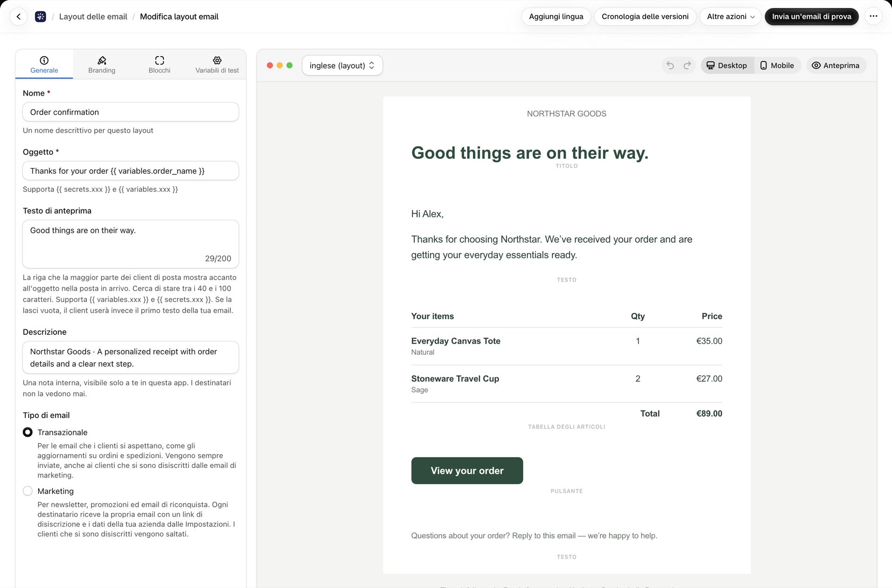The image size is (892, 588).
Task: Open the Variabili di test tab
Action: pyautogui.click(x=217, y=65)
